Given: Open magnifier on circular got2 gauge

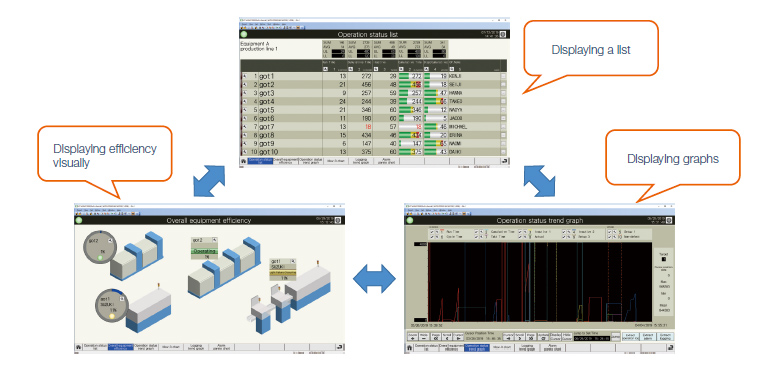Looking at the screenshot, I should click(x=110, y=240).
